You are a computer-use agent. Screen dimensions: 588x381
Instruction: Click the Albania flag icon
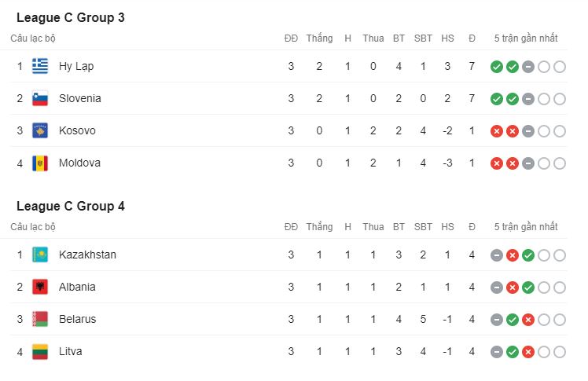(x=40, y=287)
